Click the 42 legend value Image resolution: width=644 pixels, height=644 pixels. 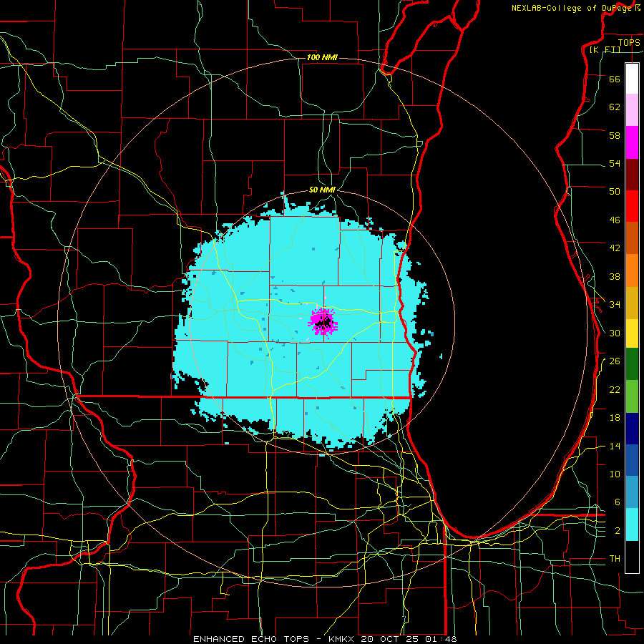615,248
